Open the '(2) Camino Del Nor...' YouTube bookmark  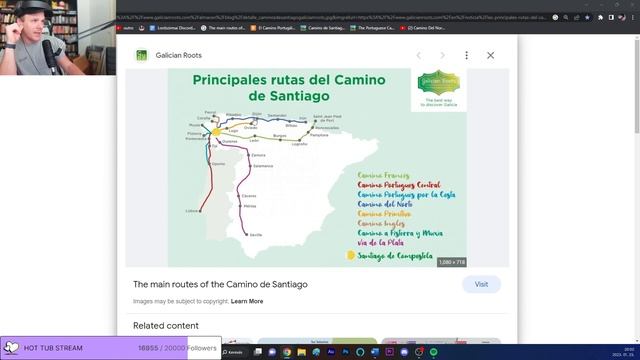tap(422, 28)
